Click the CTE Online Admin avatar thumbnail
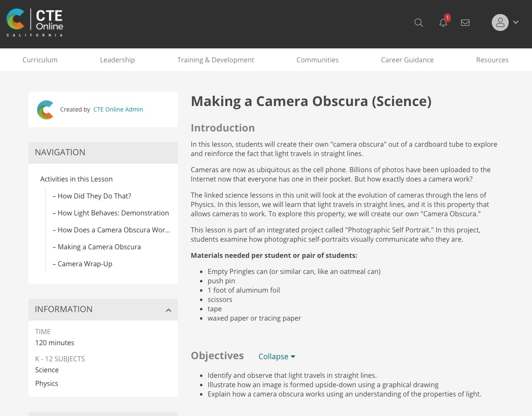This screenshot has height=416, width=532. (45, 109)
